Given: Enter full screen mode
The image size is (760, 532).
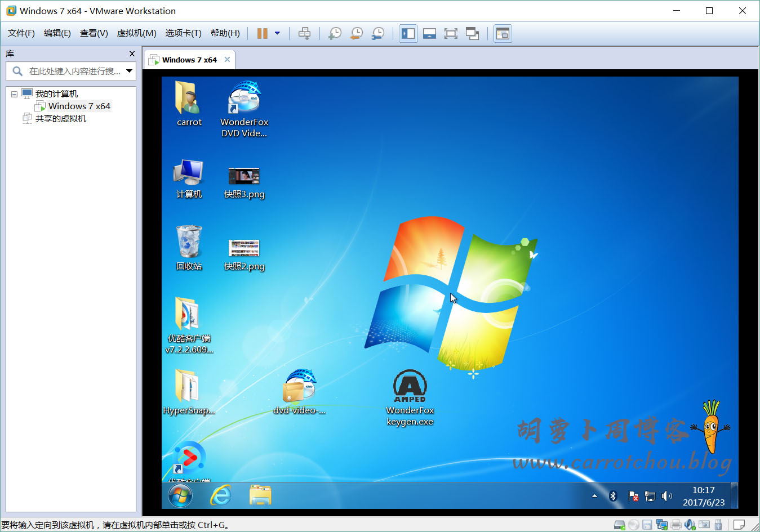Looking at the screenshot, I should 451,34.
